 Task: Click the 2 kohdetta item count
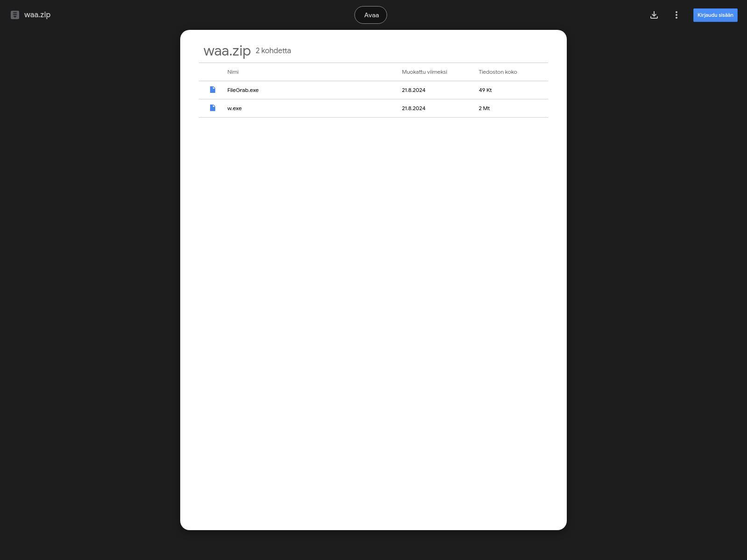(273, 50)
